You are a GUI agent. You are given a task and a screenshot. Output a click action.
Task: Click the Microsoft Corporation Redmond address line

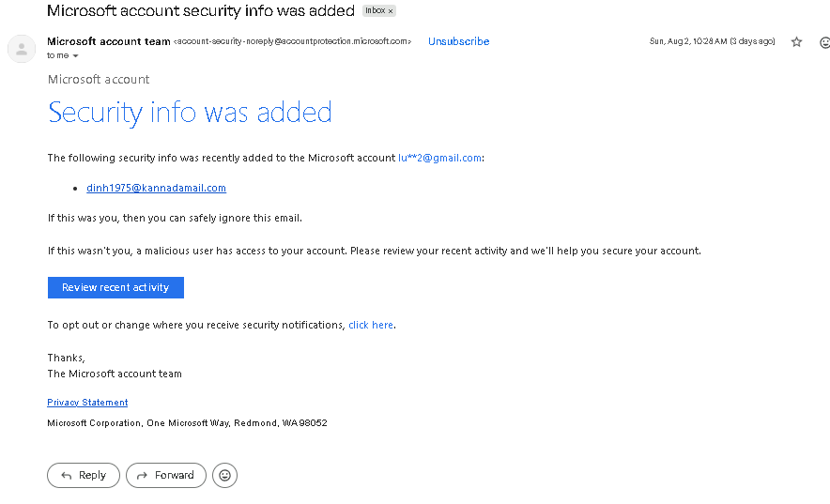coord(188,423)
